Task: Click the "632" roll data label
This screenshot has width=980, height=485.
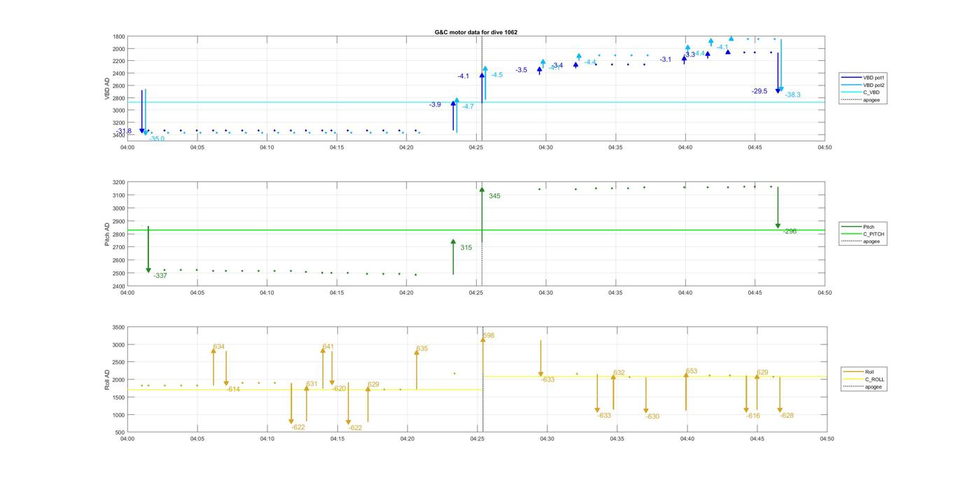Action: (619, 373)
